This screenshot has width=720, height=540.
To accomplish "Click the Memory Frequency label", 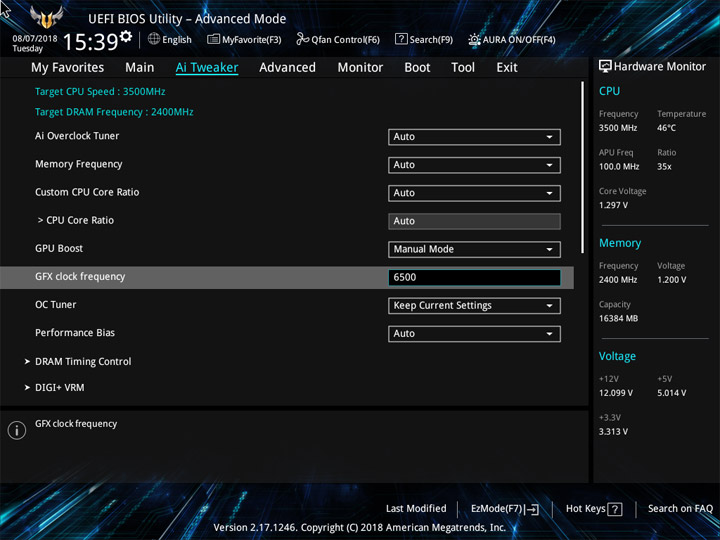I will pyautogui.click(x=79, y=164).
